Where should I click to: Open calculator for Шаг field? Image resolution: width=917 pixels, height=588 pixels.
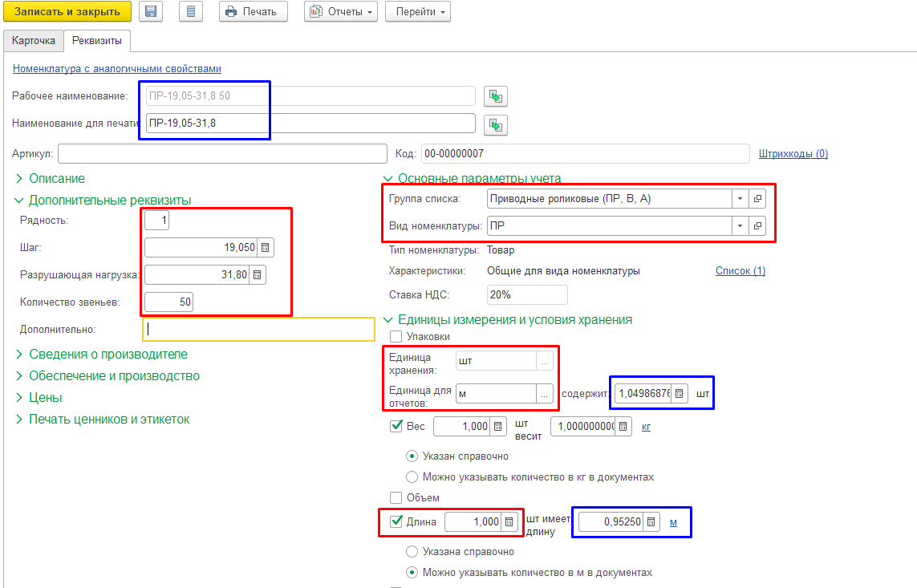tap(265, 247)
